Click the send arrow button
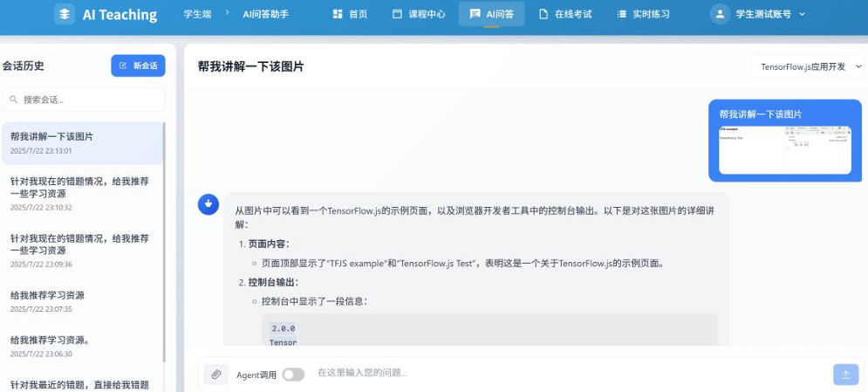Image resolution: width=868 pixels, height=392 pixels. click(x=846, y=375)
